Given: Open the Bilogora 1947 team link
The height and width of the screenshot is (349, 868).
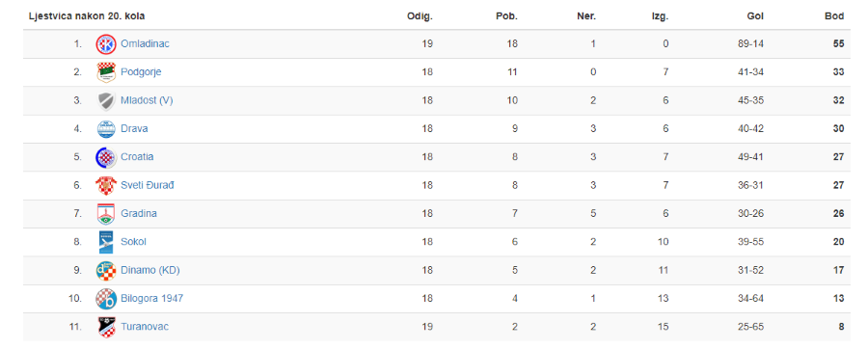Looking at the screenshot, I should [152, 299].
